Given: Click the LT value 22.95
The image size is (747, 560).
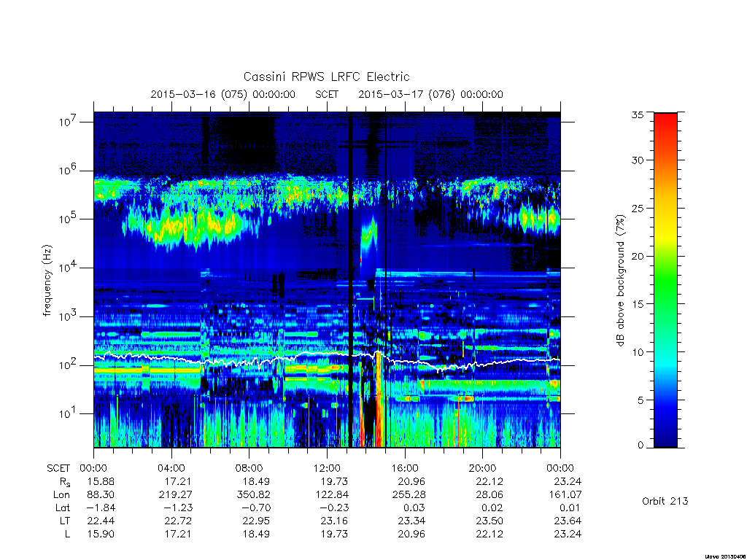Looking at the screenshot, I should (x=256, y=521).
